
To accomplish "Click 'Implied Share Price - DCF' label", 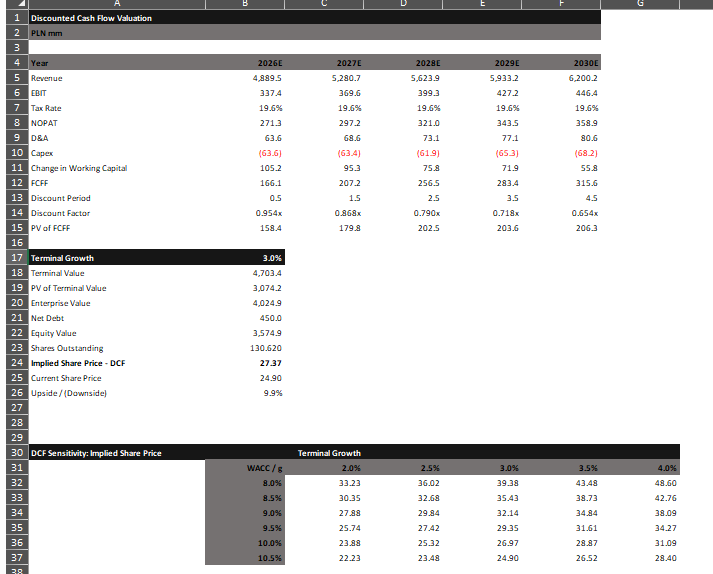I will coord(78,363).
